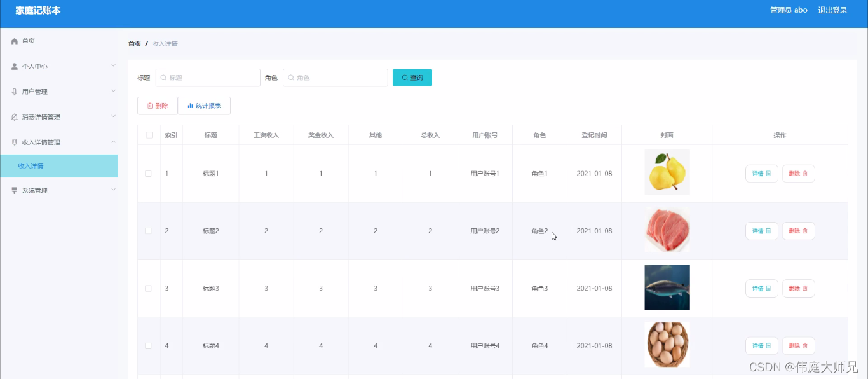Click the red 删除 batch delete button

pyautogui.click(x=158, y=106)
